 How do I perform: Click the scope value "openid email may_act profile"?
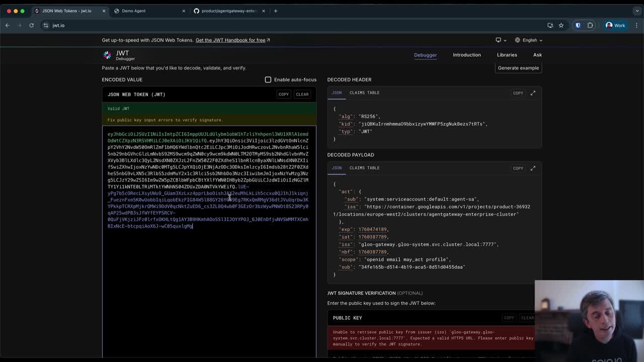coord(407,259)
